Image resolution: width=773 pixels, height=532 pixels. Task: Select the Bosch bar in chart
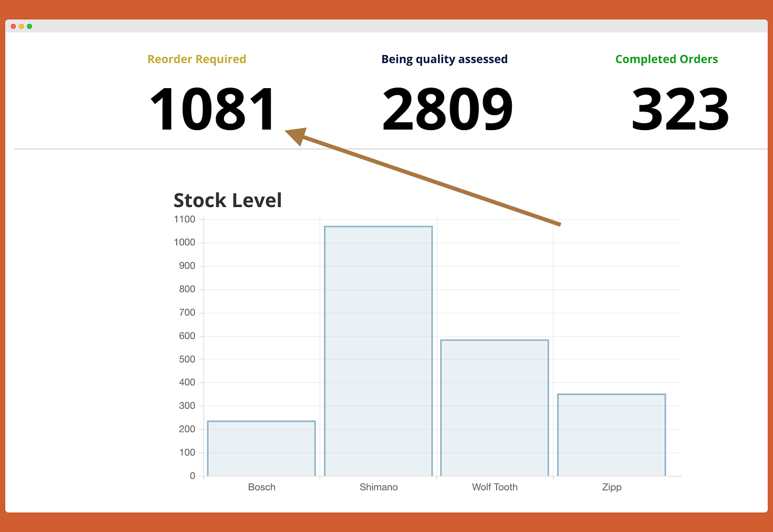(x=262, y=449)
